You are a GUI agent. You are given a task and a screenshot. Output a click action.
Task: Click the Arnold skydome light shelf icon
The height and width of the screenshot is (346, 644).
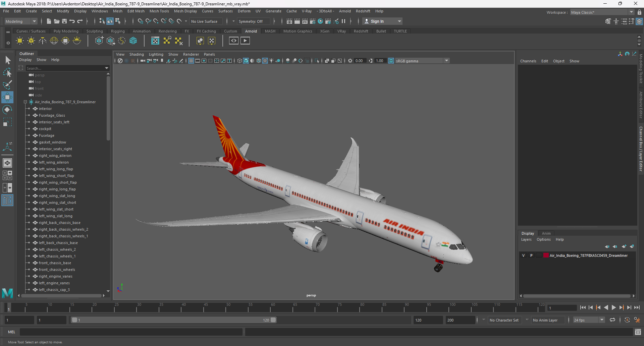[54, 41]
